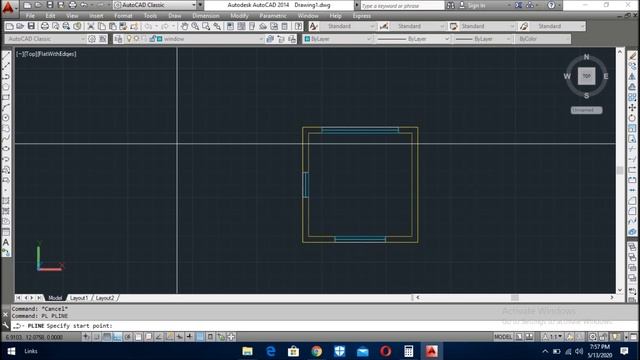The height and width of the screenshot is (360, 640).
Task: Click the Dimension Style icon
Action: 384,26
